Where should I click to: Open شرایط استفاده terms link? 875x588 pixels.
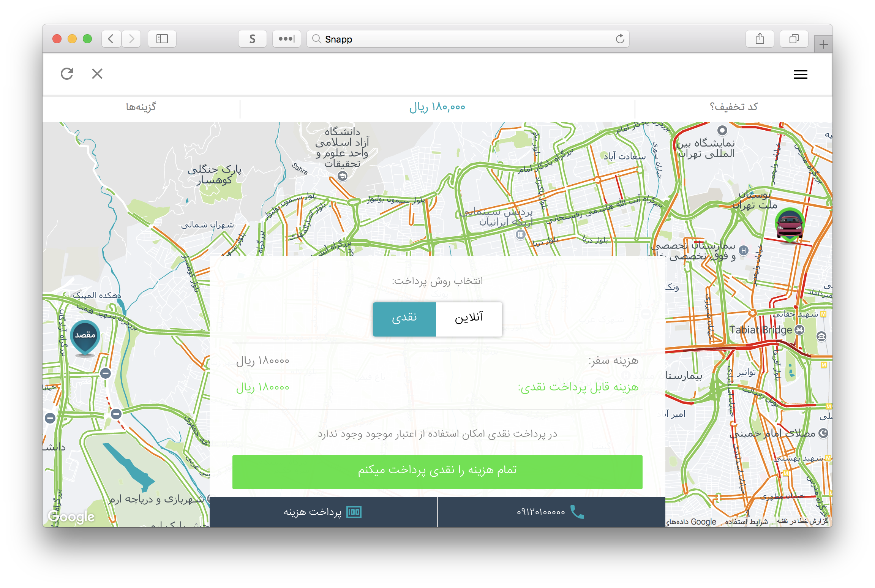click(x=746, y=522)
